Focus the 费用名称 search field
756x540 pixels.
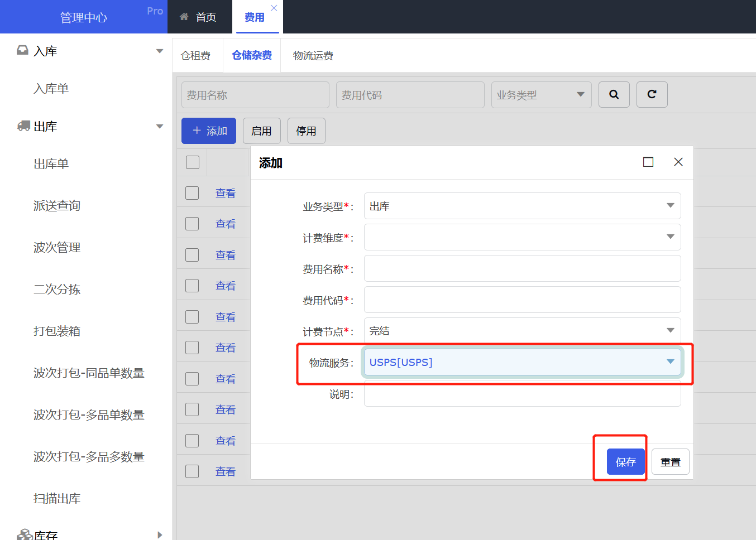[255, 95]
